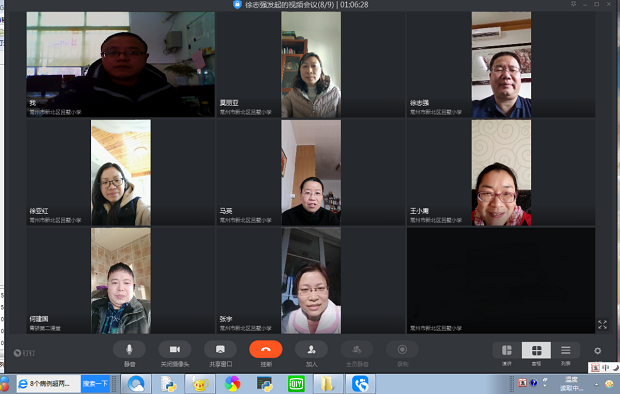The image size is (620, 394).
Task: Click the name label 何建国
Action: [x=39, y=319]
